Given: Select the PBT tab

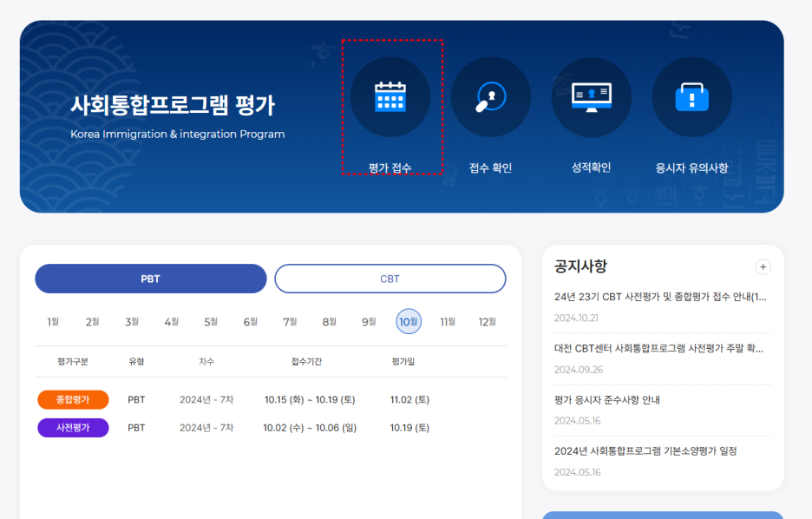Looking at the screenshot, I should coord(151,279).
